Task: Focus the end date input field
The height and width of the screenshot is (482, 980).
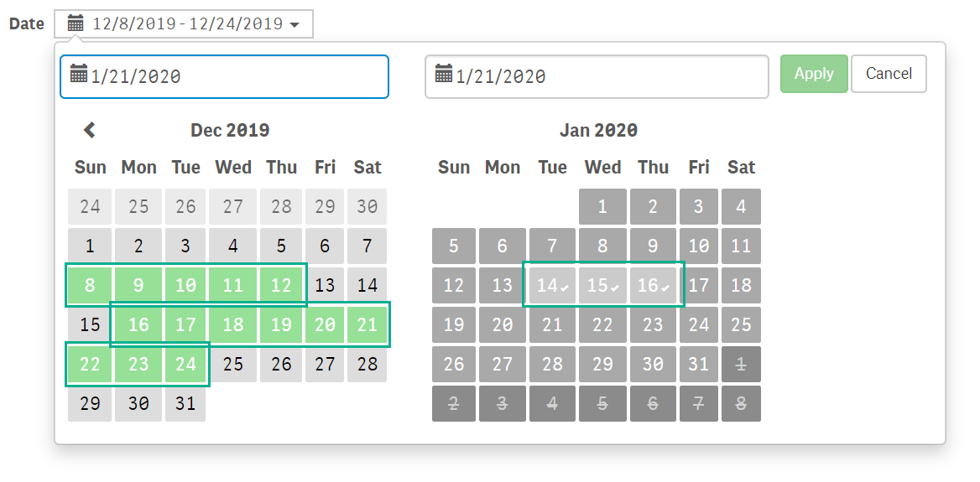Action: pos(597,77)
